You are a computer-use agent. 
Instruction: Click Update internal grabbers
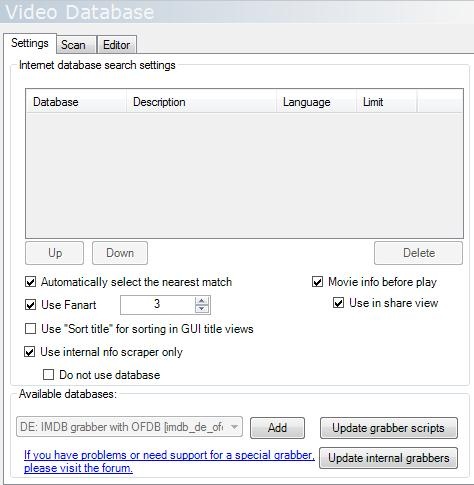tap(389, 458)
